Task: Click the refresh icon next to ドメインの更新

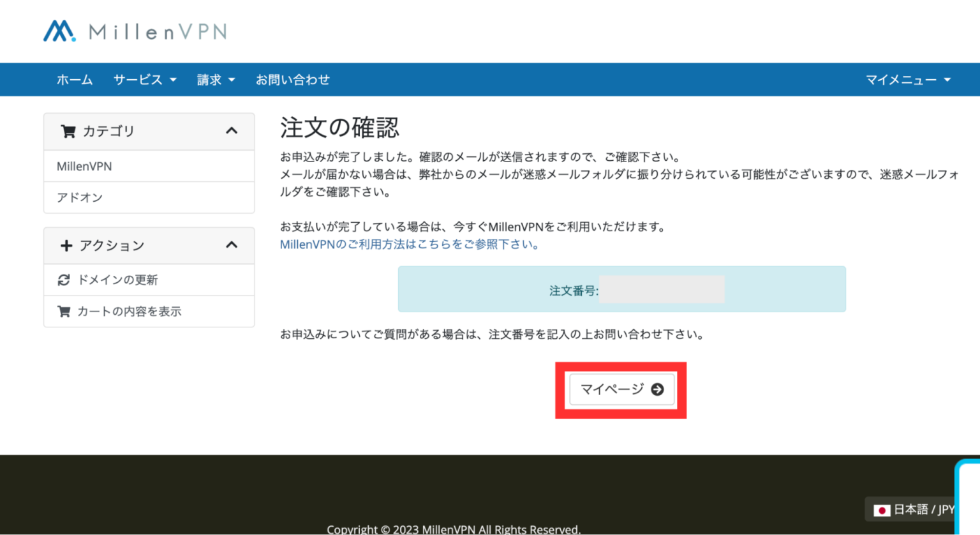Action: [x=64, y=280]
